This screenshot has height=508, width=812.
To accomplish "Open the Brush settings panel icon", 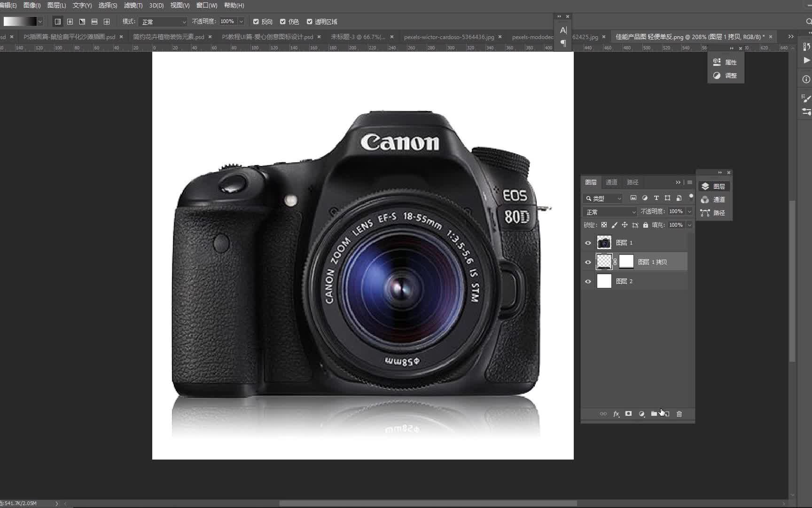I will coord(806,98).
